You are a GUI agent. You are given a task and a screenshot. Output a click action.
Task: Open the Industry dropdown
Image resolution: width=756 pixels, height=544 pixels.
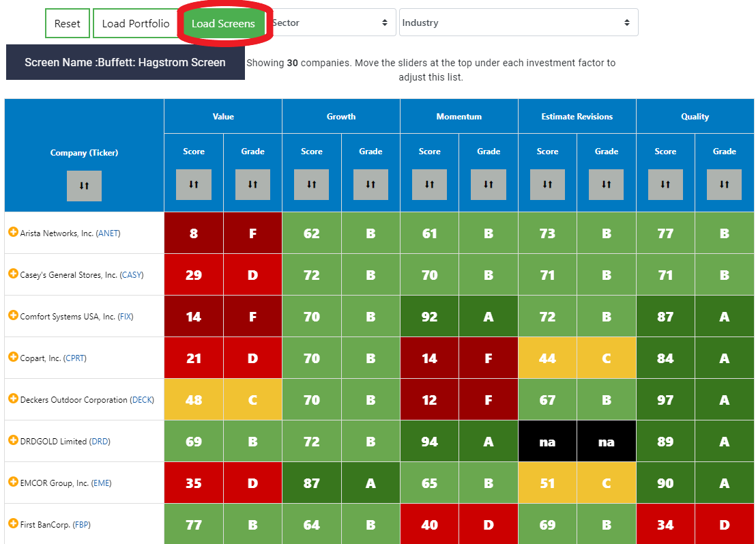point(519,23)
